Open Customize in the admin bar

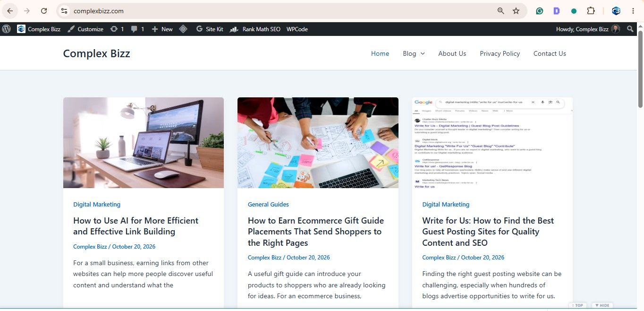coord(85,29)
